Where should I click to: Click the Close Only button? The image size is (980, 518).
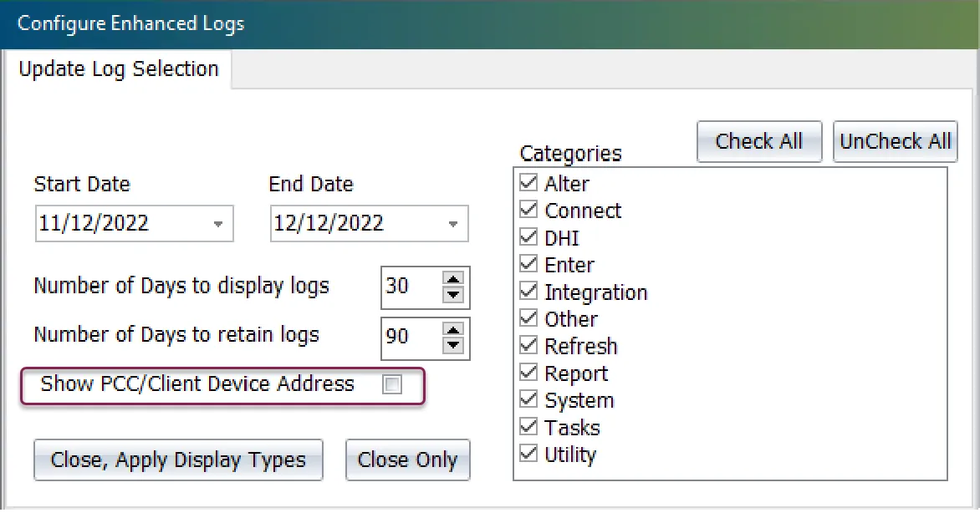tap(407, 460)
